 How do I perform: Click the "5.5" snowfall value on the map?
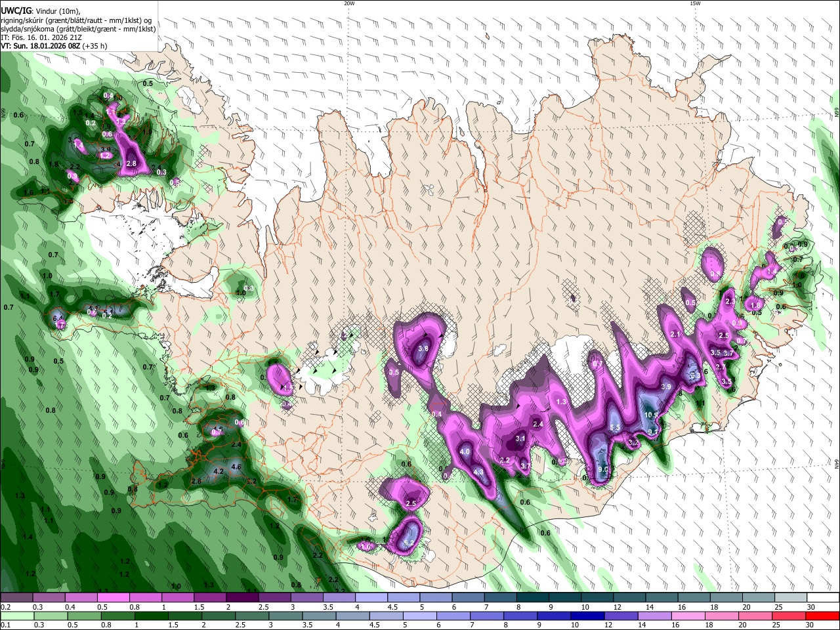tap(616, 428)
